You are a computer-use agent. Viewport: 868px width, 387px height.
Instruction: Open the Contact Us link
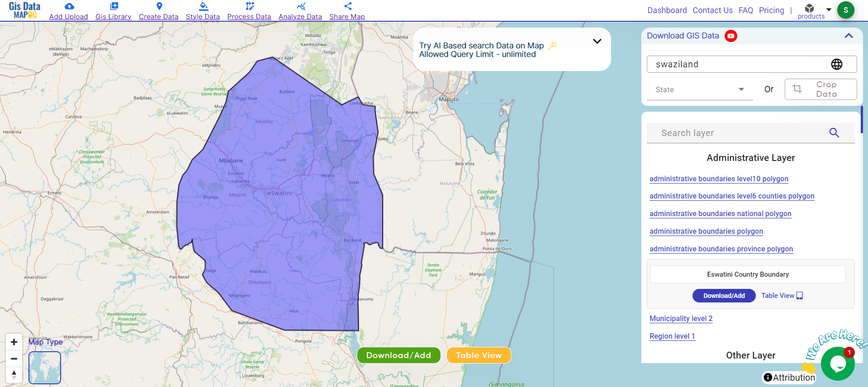click(713, 10)
